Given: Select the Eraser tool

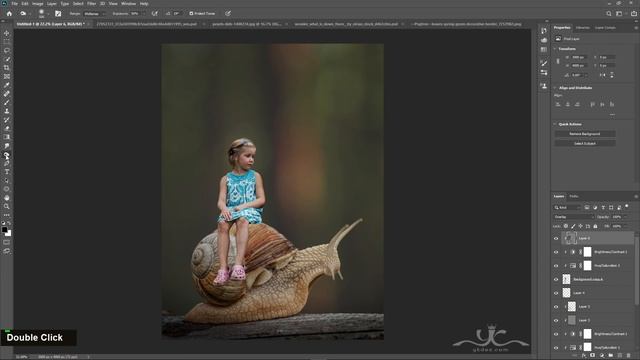Looking at the screenshot, I should (x=7, y=129).
